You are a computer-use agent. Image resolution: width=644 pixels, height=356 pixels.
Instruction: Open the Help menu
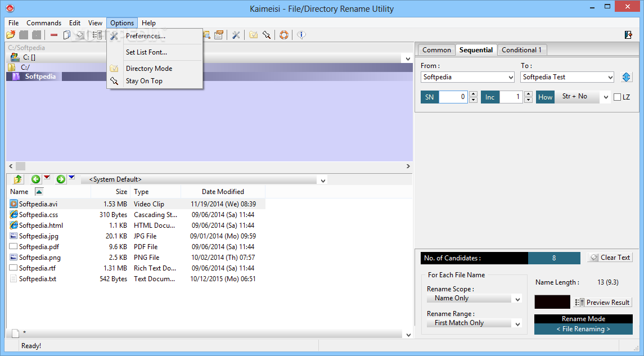click(148, 23)
